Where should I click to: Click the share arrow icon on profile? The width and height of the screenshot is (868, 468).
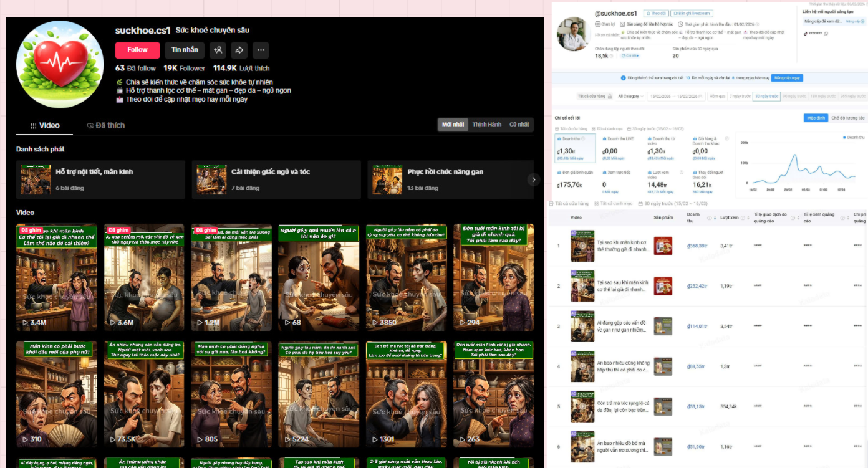(239, 50)
